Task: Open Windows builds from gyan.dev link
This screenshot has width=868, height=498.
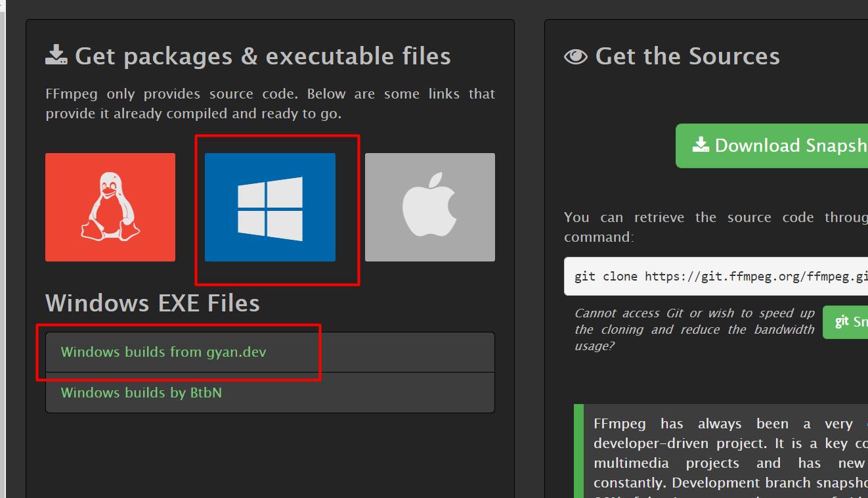Action: click(163, 352)
